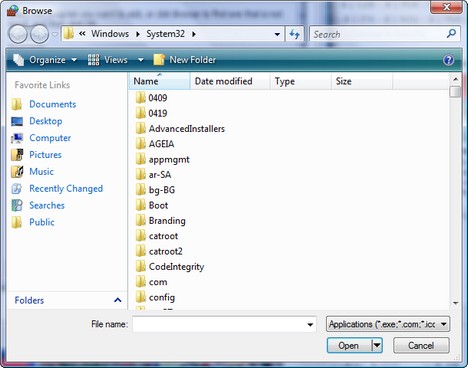This screenshot has width=468, height=368.
Task: Select System32 in the address breadcrumb
Action: tap(165, 34)
